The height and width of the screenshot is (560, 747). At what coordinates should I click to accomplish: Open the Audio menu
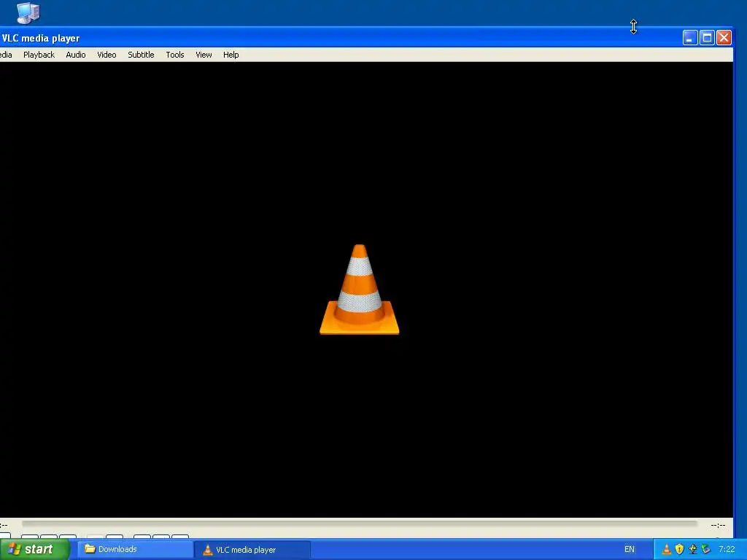[x=76, y=55]
